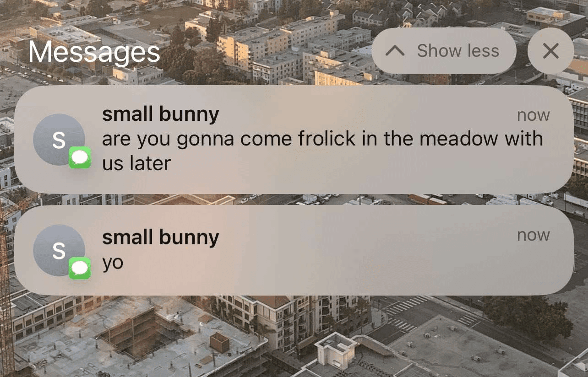Clear Messages notifications with the X button
The height and width of the screenshot is (377, 588).
click(x=550, y=51)
